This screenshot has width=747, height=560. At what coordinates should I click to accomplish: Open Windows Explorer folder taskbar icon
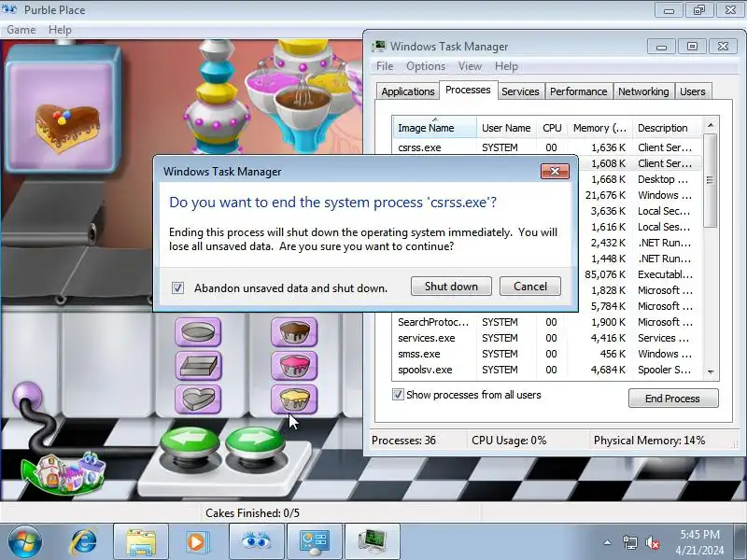[x=141, y=541]
